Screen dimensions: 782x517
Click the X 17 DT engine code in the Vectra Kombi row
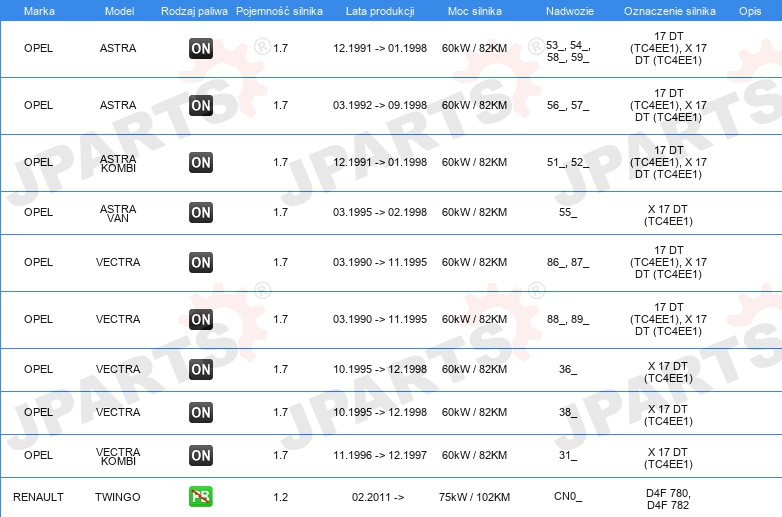(x=668, y=458)
